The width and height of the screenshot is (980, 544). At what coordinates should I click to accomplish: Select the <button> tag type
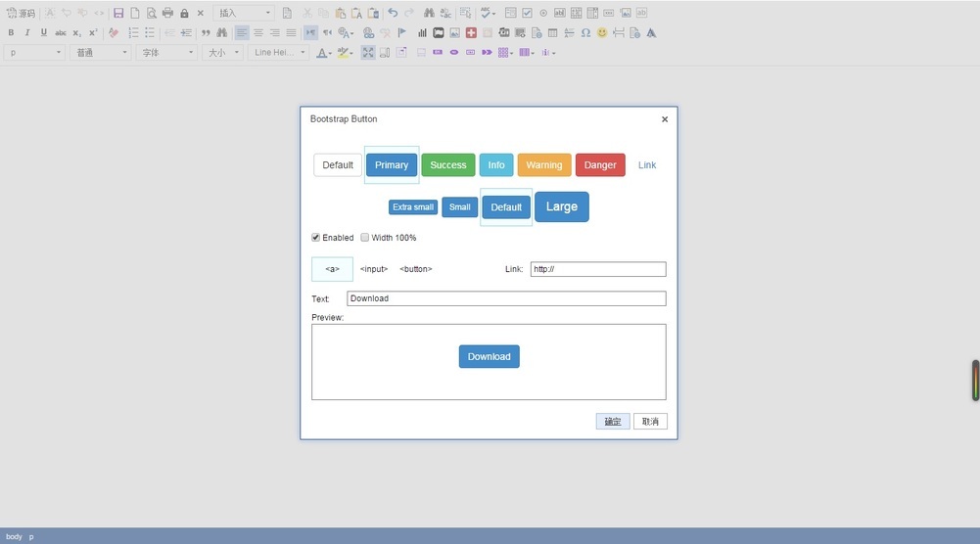(416, 269)
